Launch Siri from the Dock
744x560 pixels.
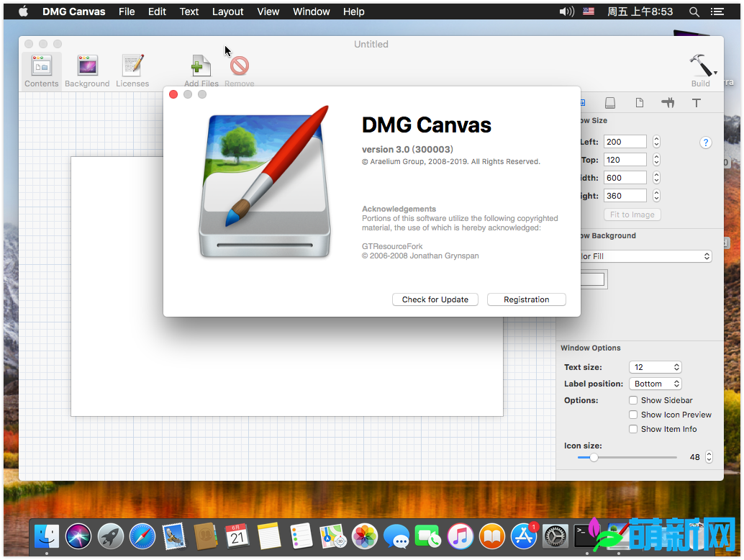coord(78,536)
